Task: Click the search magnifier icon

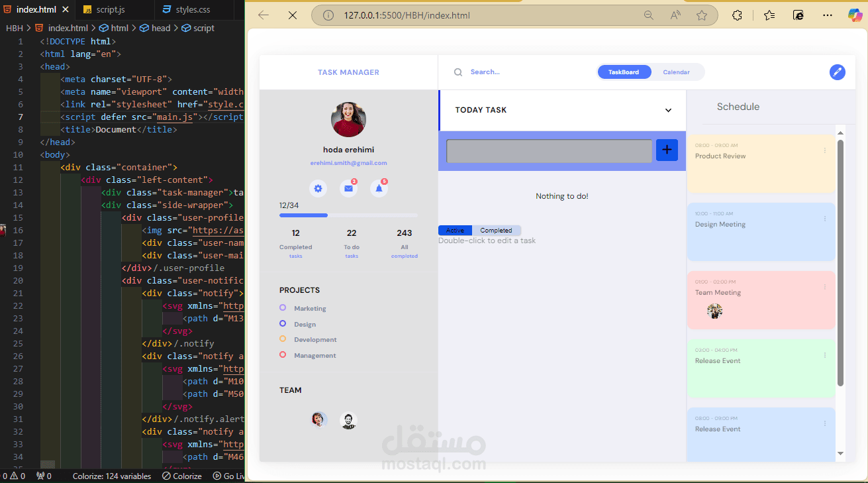Action: 458,72
